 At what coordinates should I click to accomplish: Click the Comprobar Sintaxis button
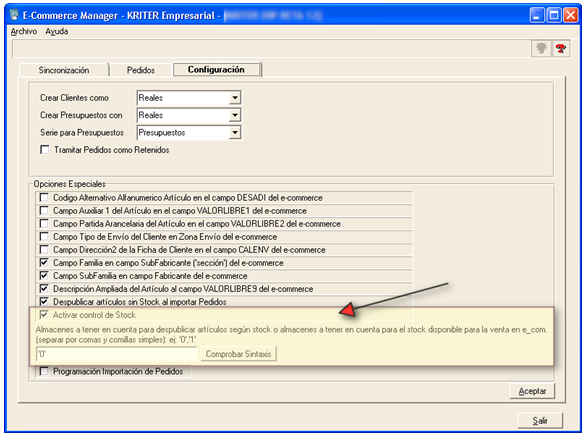[x=238, y=354]
